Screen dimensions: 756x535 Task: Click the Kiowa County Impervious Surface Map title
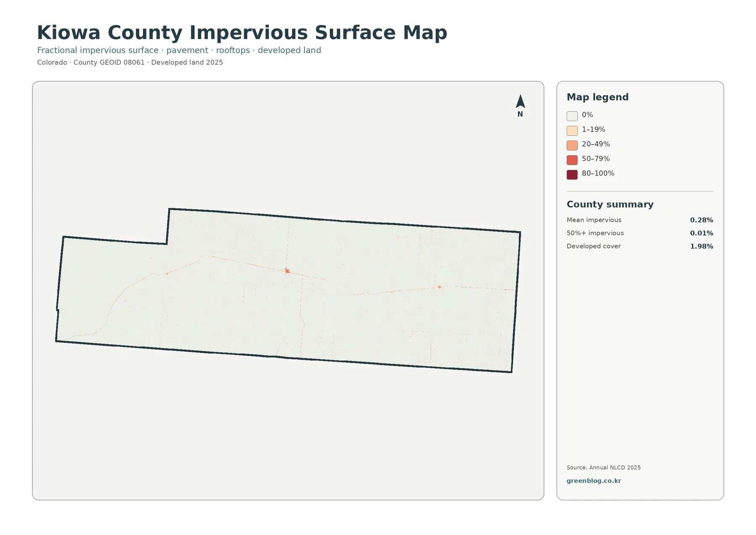click(242, 33)
